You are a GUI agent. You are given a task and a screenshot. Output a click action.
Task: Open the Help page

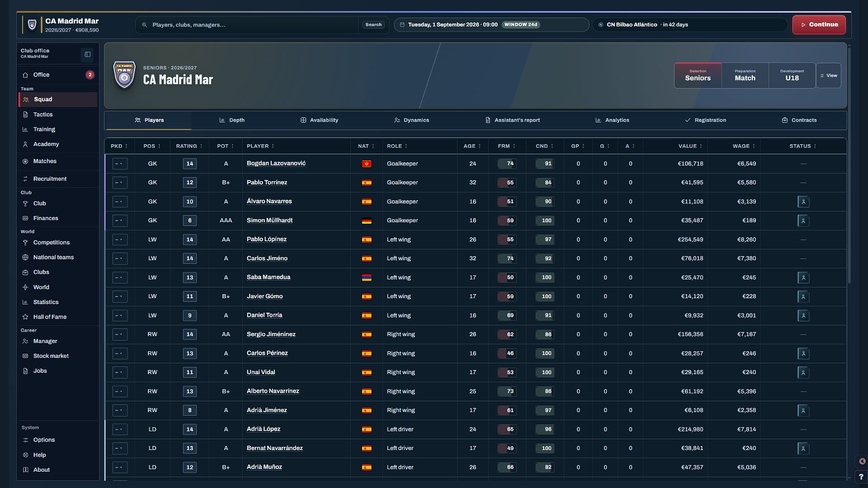58,455
